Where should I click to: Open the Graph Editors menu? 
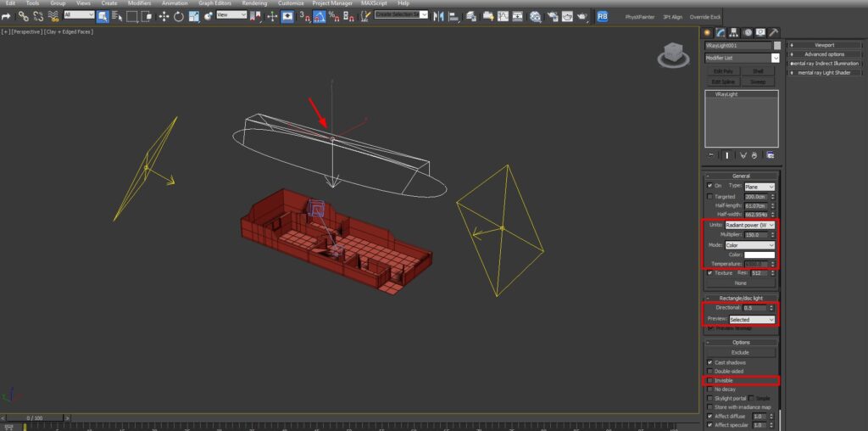point(214,3)
